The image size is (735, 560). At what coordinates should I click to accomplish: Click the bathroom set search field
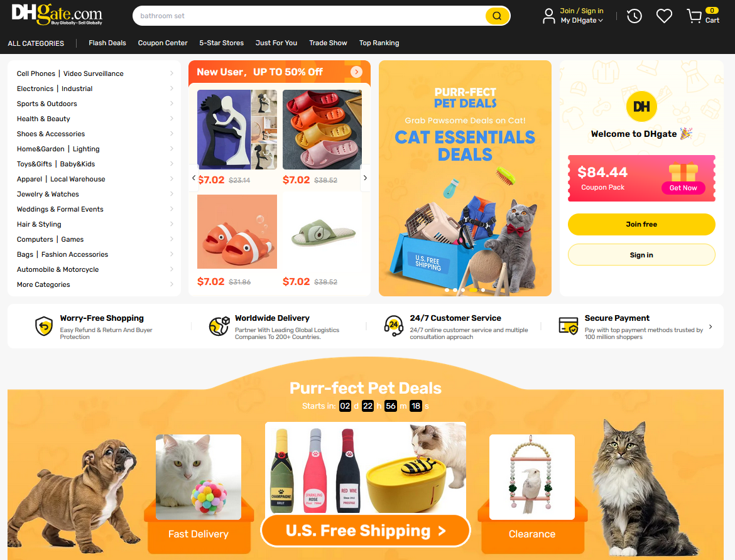point(309,16)
